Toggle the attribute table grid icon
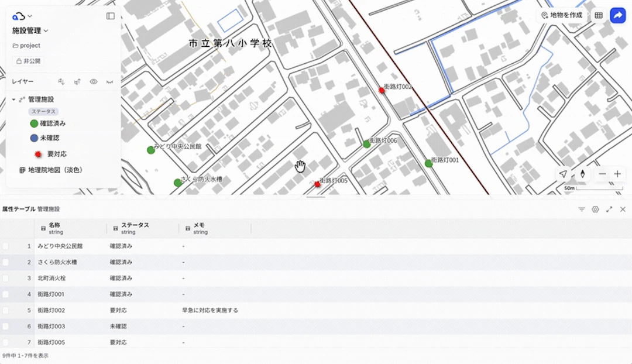632x364 pixels. click(x=599, y=15)
